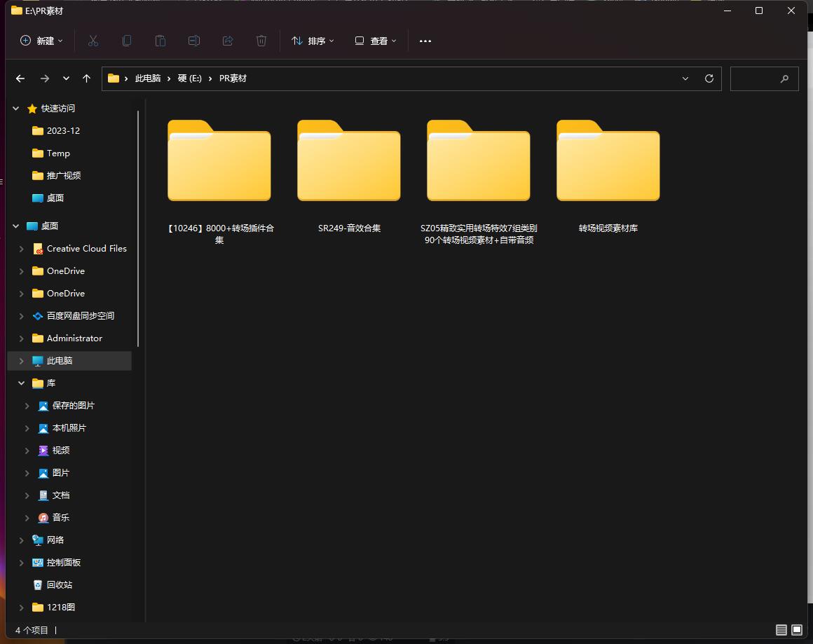813x644 pixels.
Task: Click 硬 (E:) in address breadcrumb
Action: tap(190, 78)
